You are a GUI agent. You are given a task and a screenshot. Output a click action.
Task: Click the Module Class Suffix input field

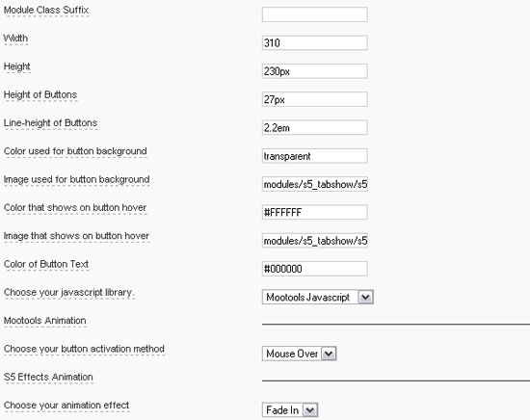[315, 14]
